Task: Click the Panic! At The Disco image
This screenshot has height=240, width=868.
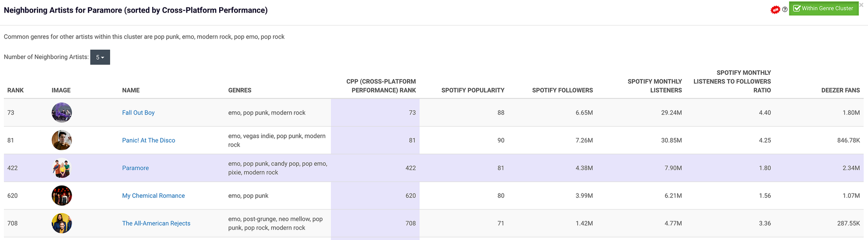Action: point(62,140)
